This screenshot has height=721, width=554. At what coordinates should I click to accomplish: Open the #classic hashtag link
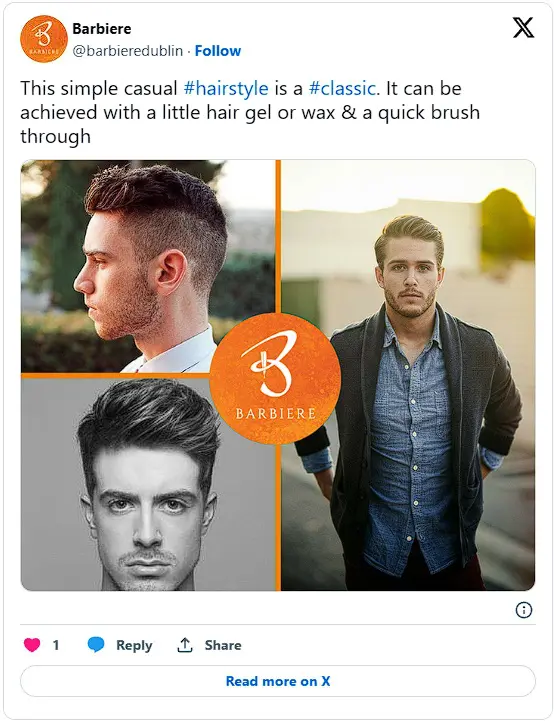343,88
